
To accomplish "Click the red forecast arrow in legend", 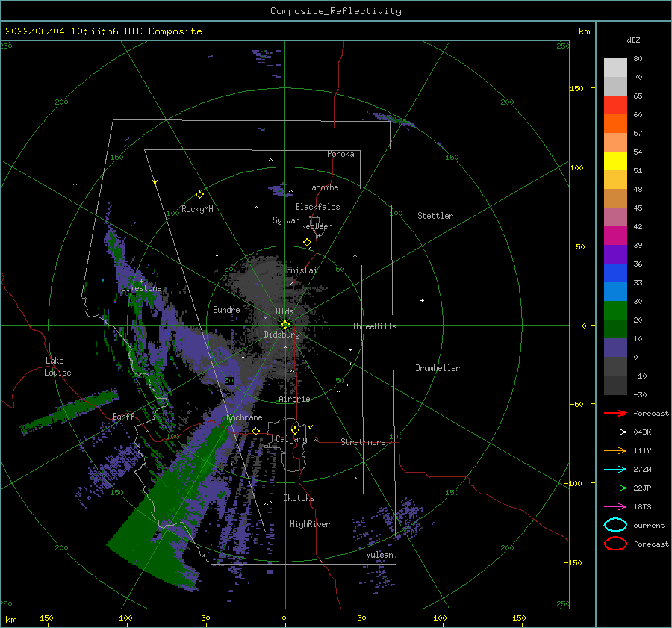I will click(x=615, y=413).
